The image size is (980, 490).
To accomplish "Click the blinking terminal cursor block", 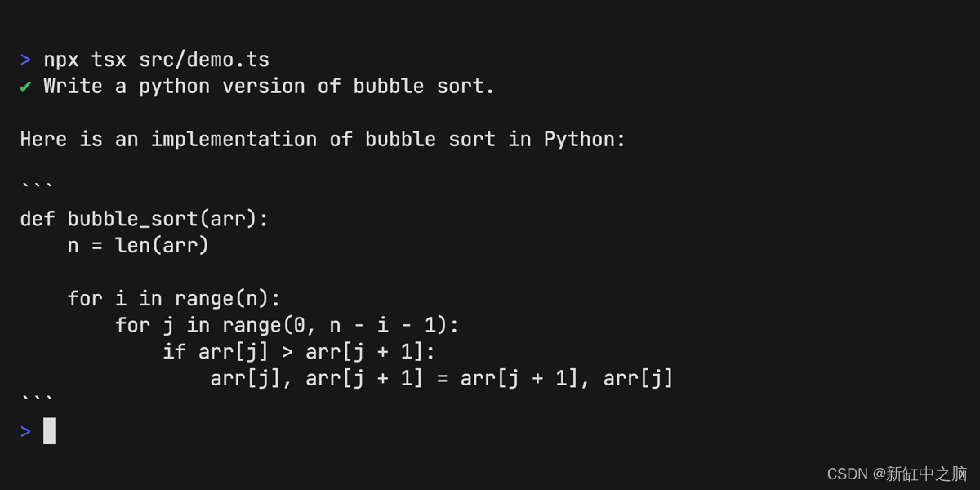I will 49,430.
